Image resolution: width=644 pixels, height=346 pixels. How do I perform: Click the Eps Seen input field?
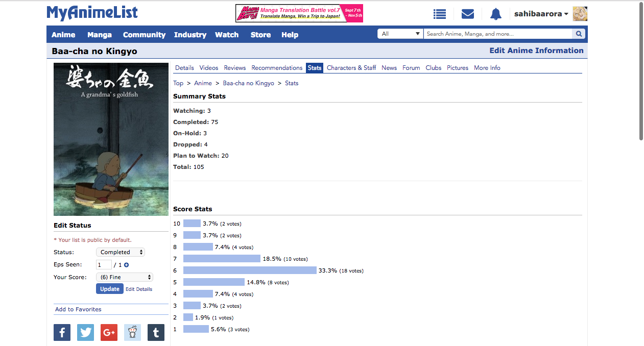click(x=104, y=265)
